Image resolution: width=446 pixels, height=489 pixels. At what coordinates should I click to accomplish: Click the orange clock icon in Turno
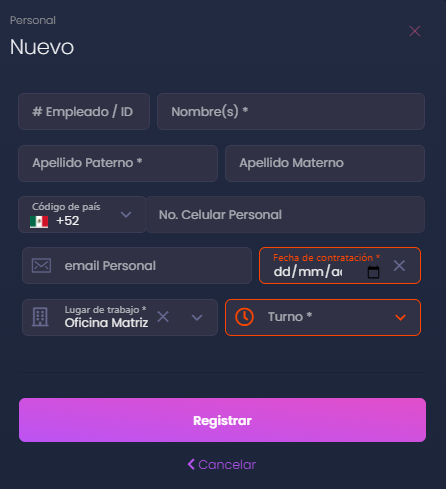244,317
